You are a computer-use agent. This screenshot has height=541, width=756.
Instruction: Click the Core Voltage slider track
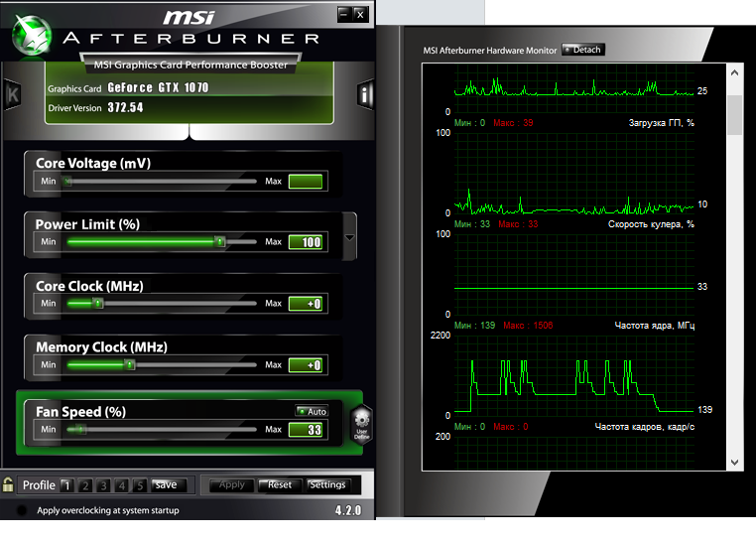162,182
